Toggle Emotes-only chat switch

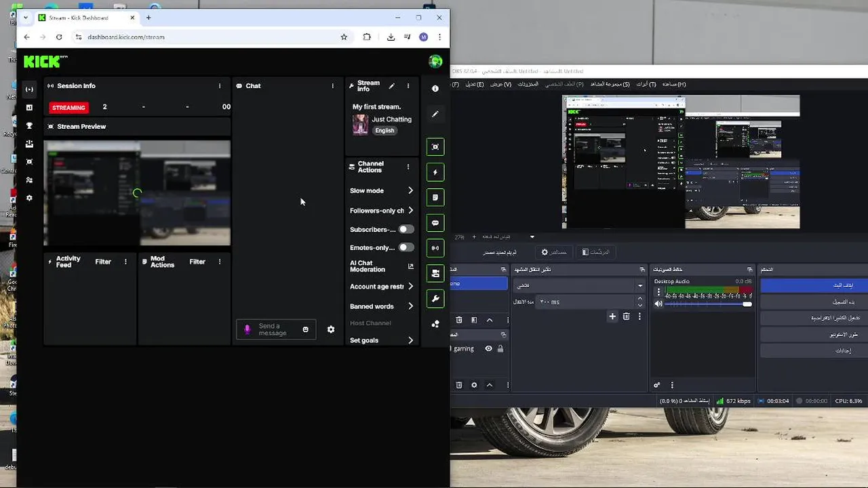406,247
